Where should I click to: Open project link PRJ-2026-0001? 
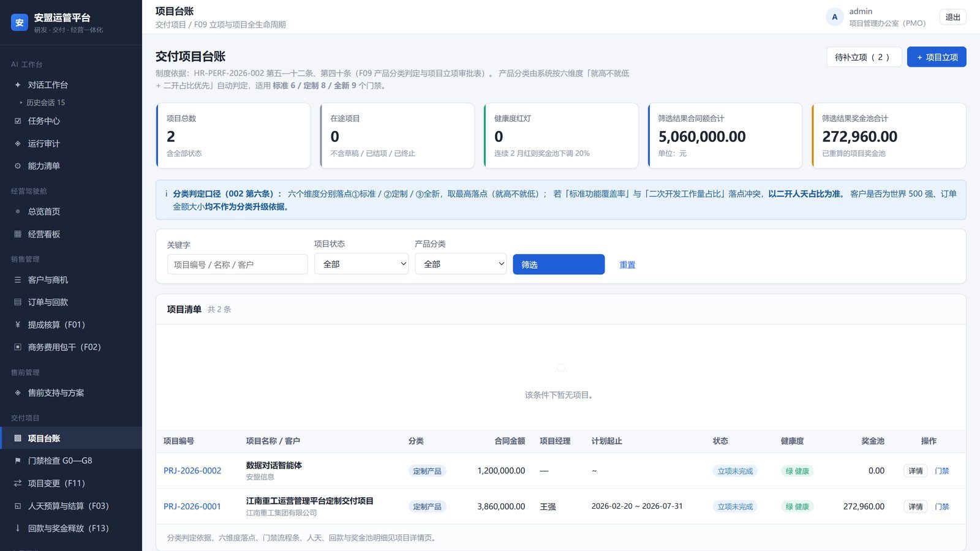(x=192, y=506)
